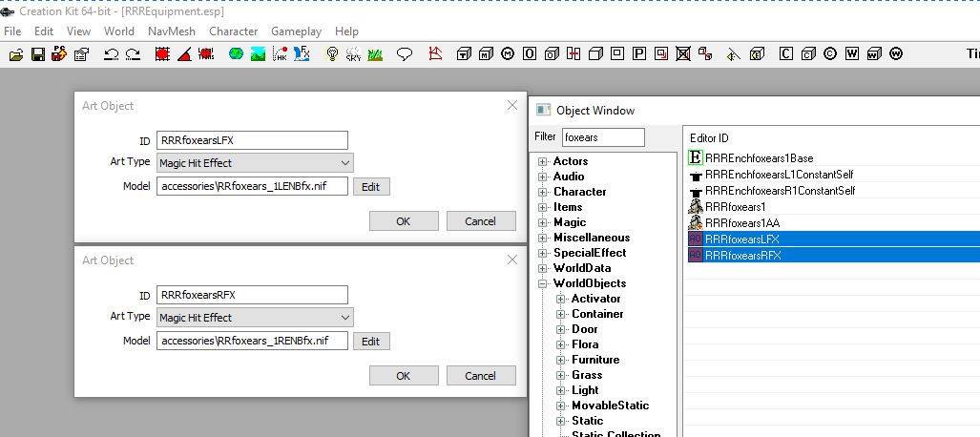Toggle Local Trans toolbar icon
This screenshot has width=980, height=437.
coord(205,54)
